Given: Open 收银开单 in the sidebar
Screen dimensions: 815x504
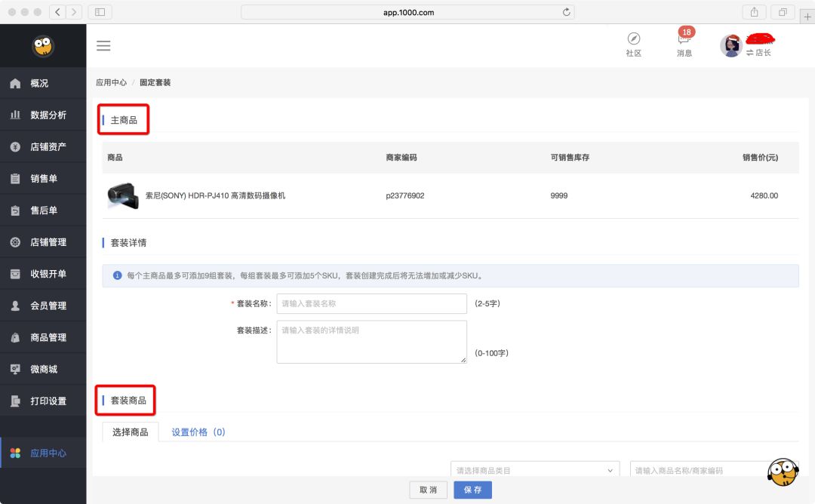Looking at the screenshot, I should click(36, 273).
